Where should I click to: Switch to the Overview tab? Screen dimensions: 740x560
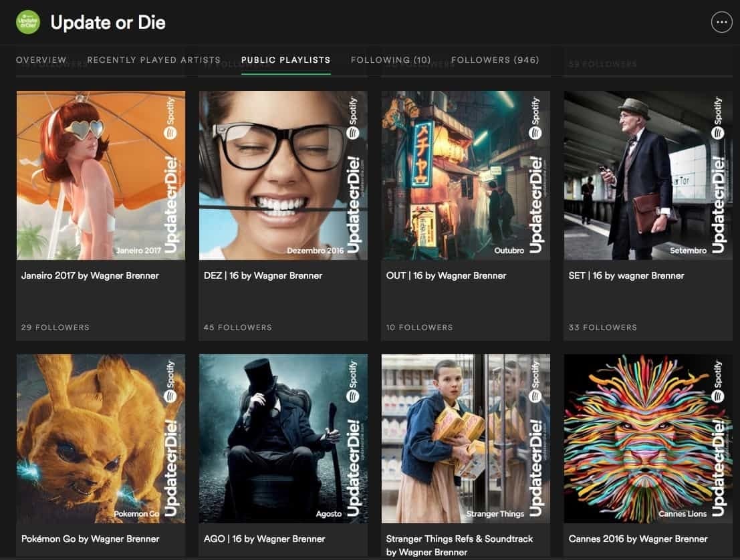41,60
